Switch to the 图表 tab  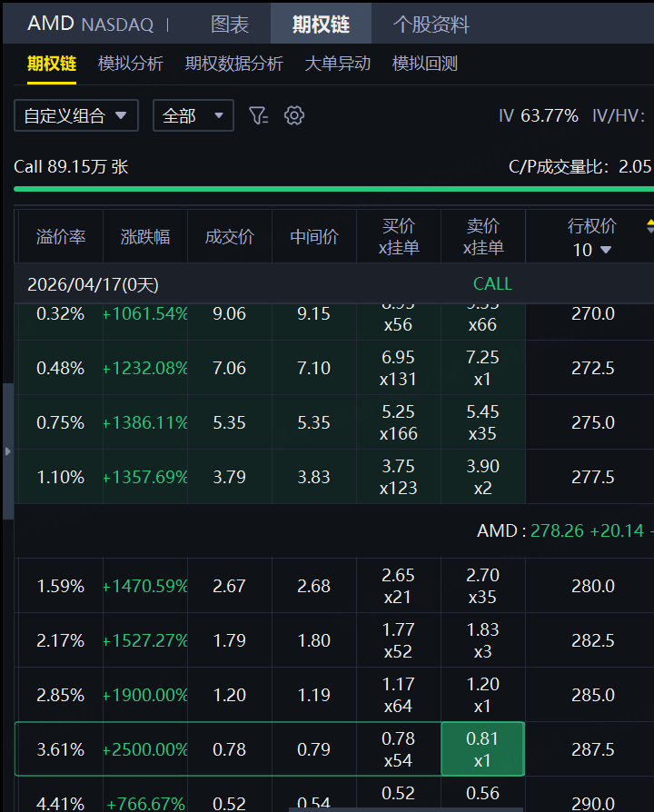click(x=230, y=24)
